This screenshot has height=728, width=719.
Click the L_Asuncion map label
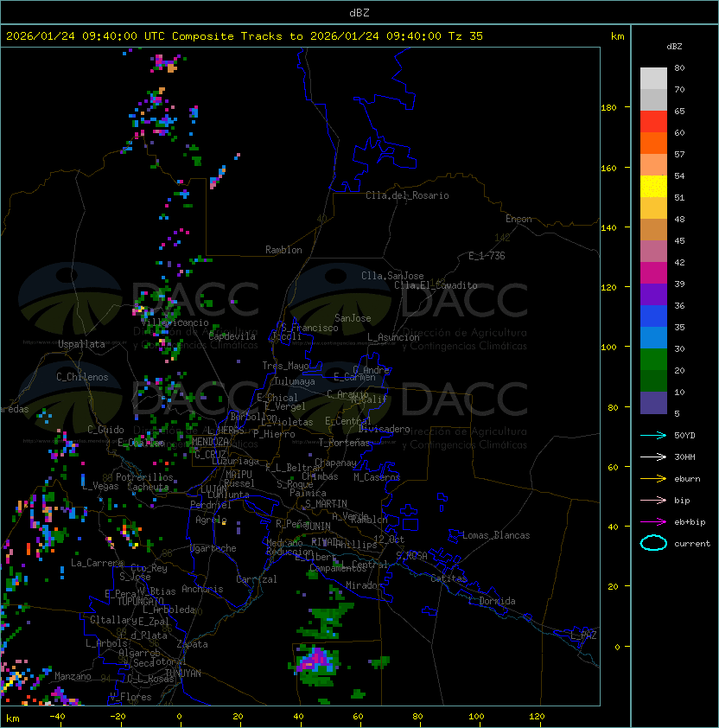tap(393, 337)
